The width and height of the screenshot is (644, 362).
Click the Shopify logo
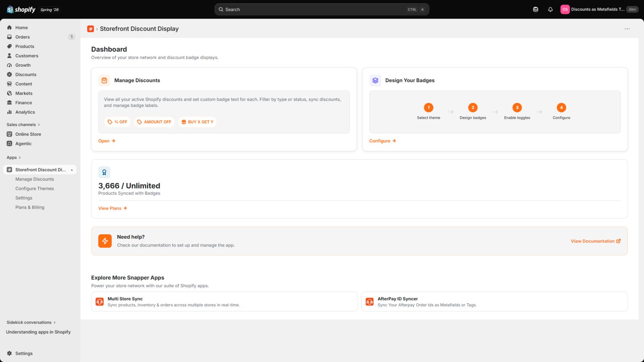click(21, 9)
